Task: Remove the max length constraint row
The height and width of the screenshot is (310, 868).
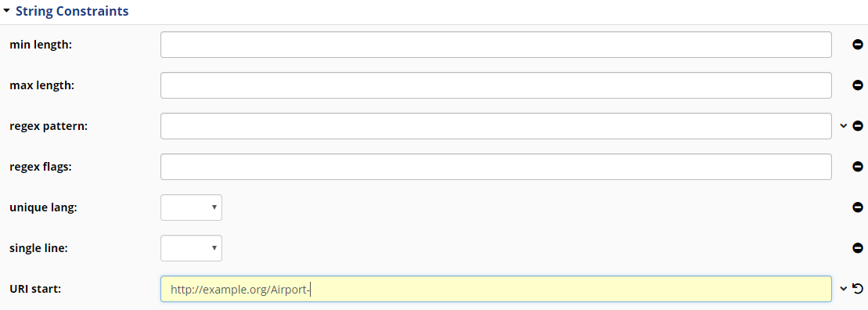Action: (x=858, y=85)
